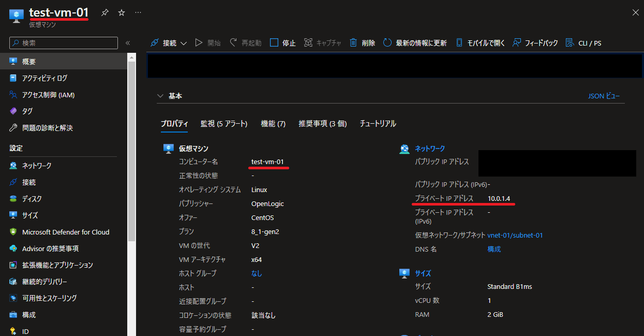
Task: Click the アクセス制御 (IAM) icon
Action: coord(13,95)
